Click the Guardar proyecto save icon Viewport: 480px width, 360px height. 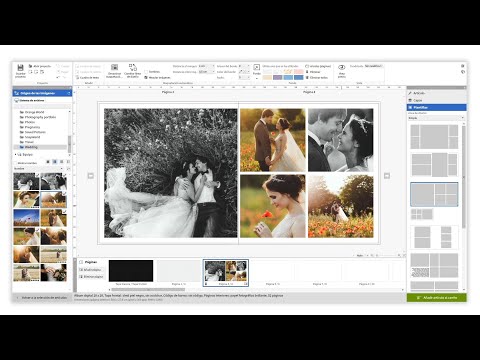[x=20, y=67]
